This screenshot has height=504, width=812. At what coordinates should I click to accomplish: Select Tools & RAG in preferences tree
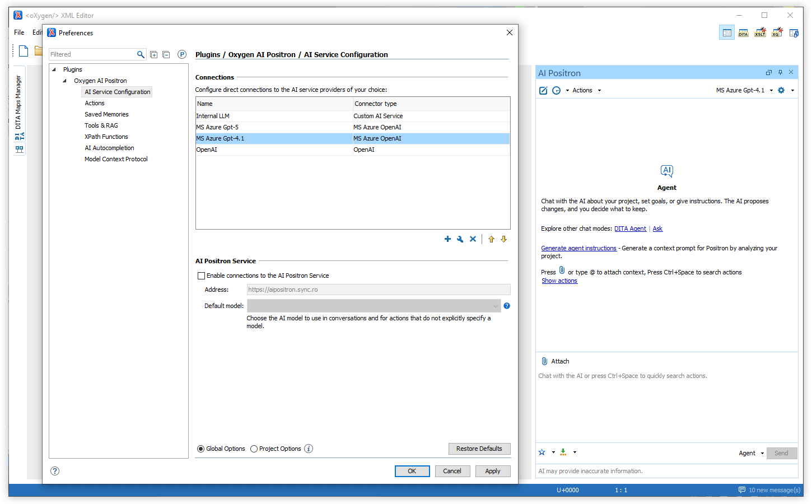point(101,125)
